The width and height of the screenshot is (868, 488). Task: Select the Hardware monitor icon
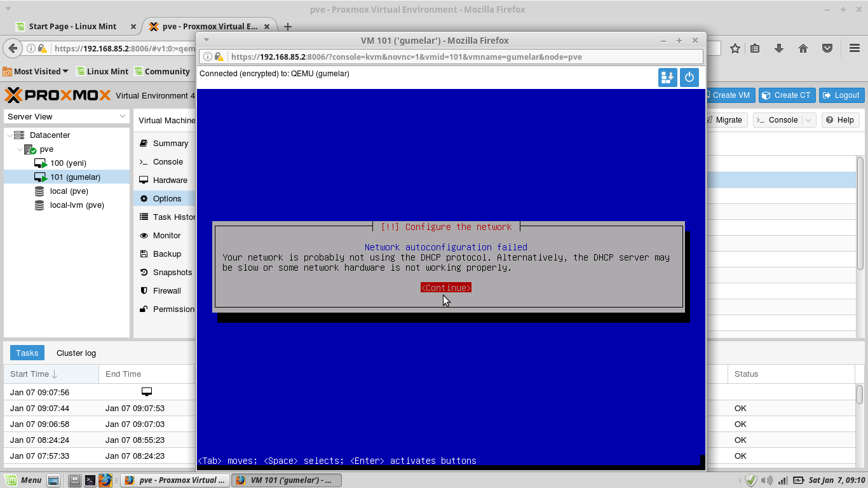pos(144,180)
